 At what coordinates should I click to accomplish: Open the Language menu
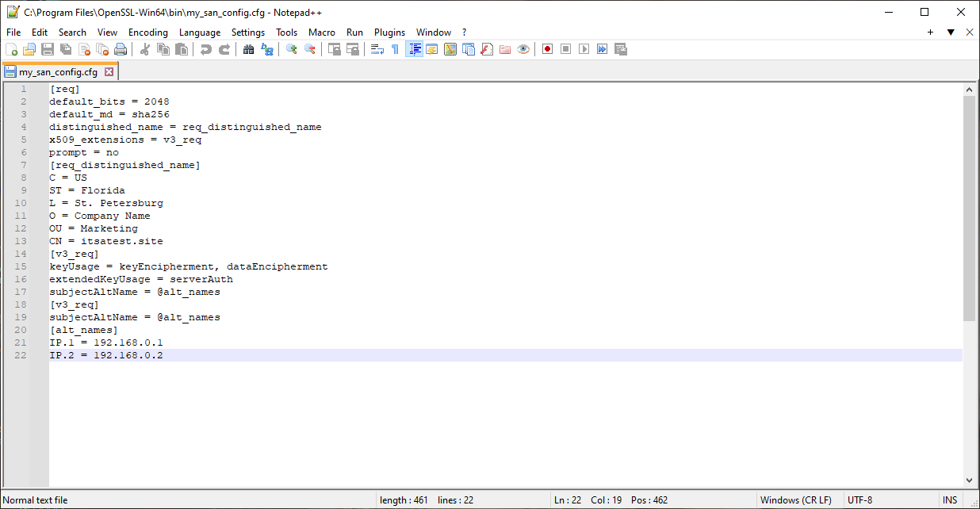coord(199,33)
